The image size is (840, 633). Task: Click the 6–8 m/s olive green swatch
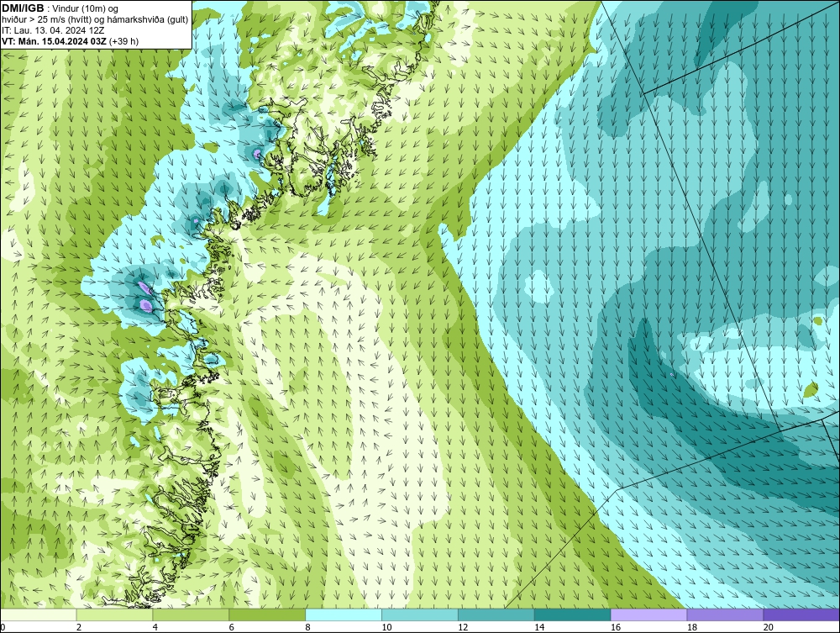point(267,615)
